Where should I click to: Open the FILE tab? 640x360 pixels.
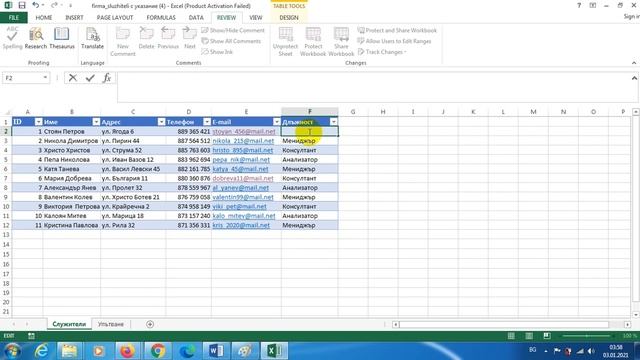(x=14, y=18)
